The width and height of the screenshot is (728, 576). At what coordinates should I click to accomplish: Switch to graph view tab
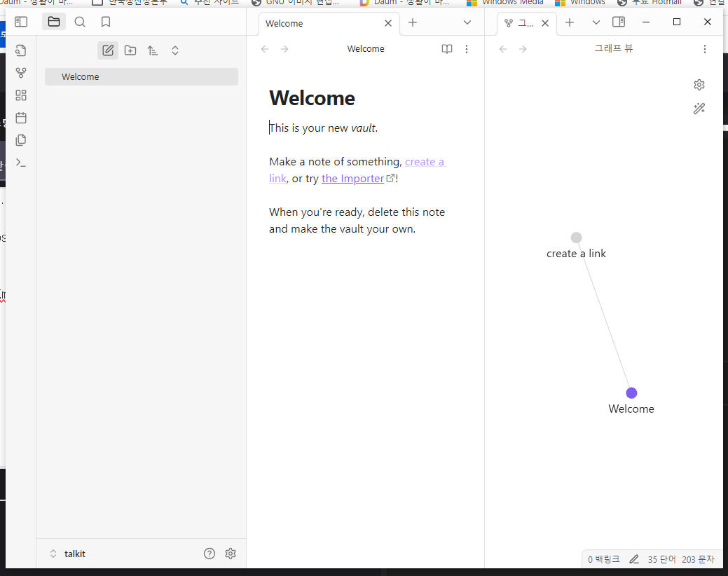pos(521,23)
